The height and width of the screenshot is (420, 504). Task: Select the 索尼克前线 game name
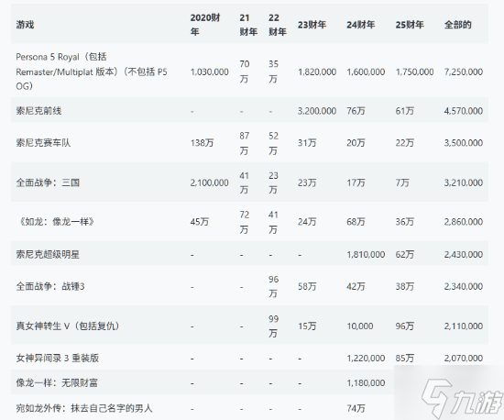coord(38,111)
